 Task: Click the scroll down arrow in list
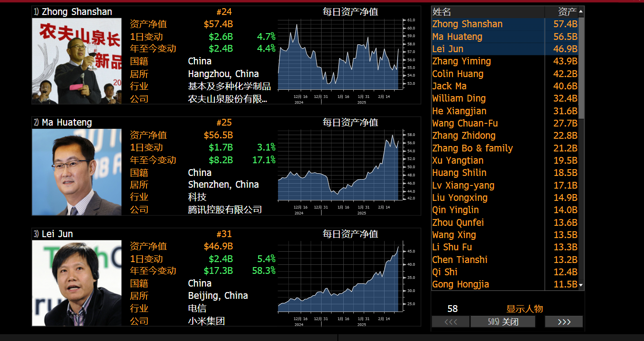pyautogui.click(x=581, y=285)
